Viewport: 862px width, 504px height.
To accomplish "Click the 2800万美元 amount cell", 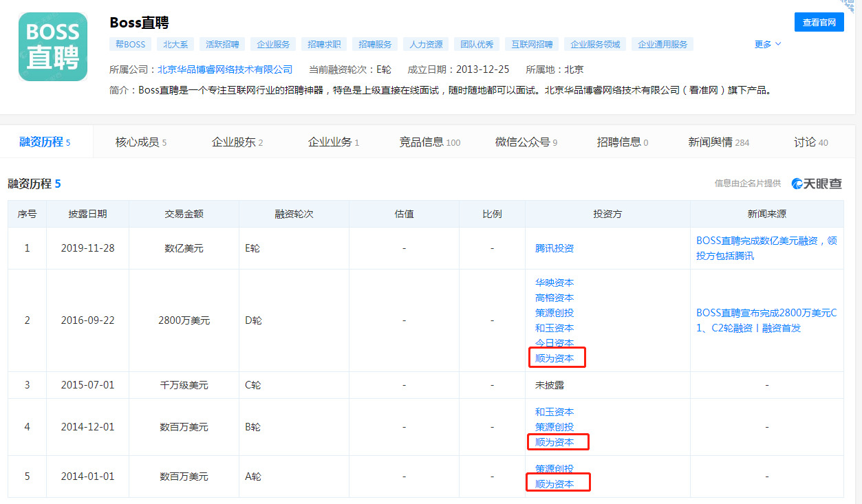I will [x=184, y=320].
